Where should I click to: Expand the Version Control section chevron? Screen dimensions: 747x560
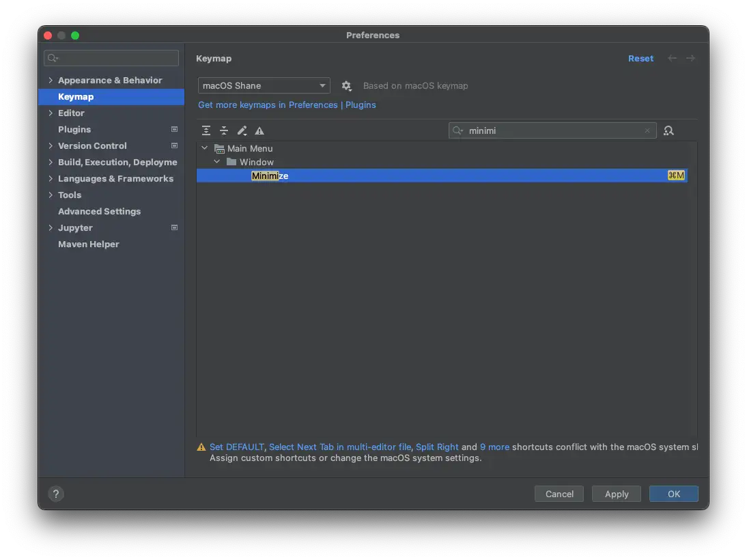(x=51, y=146)
